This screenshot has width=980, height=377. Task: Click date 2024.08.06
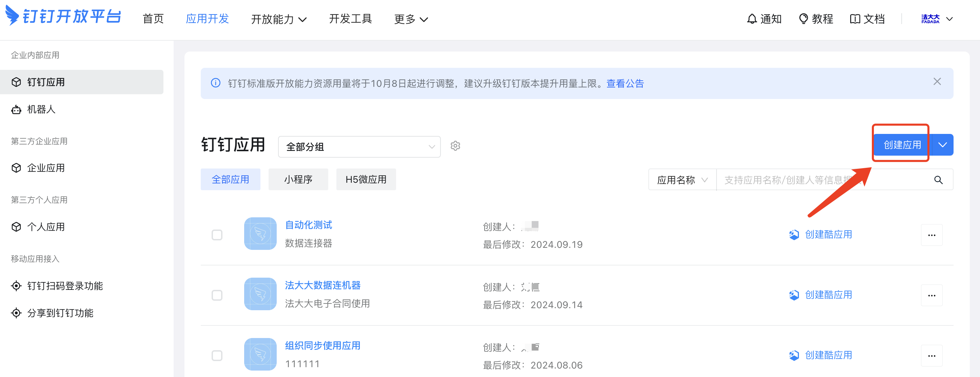(556, 365)
